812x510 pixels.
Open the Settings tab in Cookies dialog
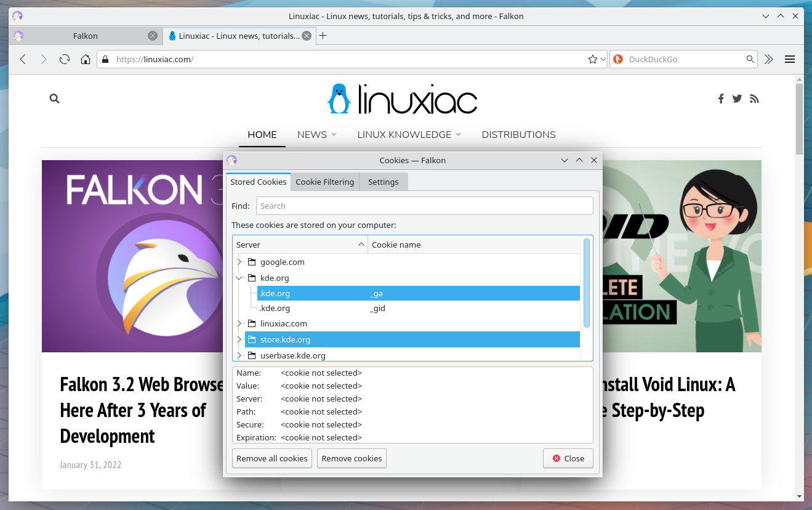click(383, 182)
